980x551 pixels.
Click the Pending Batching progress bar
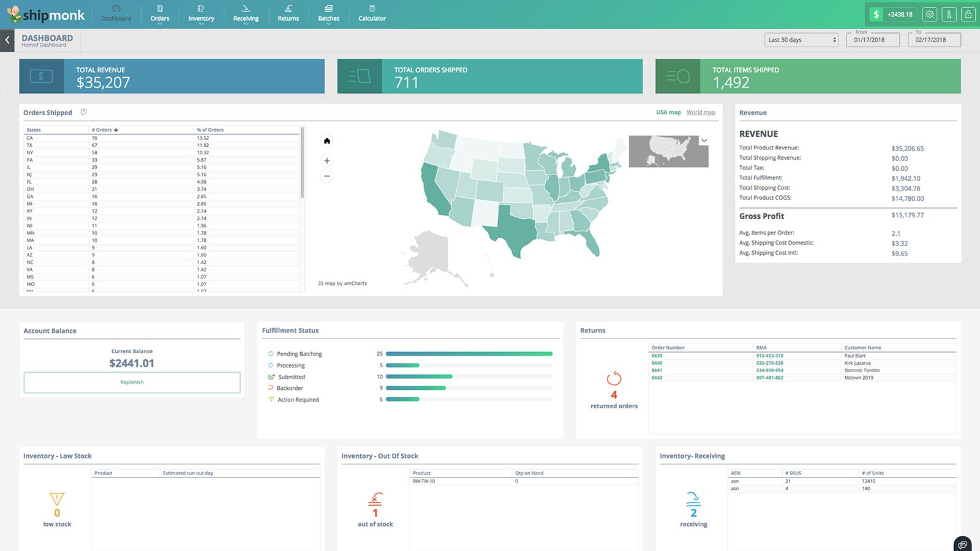point(469,354)
